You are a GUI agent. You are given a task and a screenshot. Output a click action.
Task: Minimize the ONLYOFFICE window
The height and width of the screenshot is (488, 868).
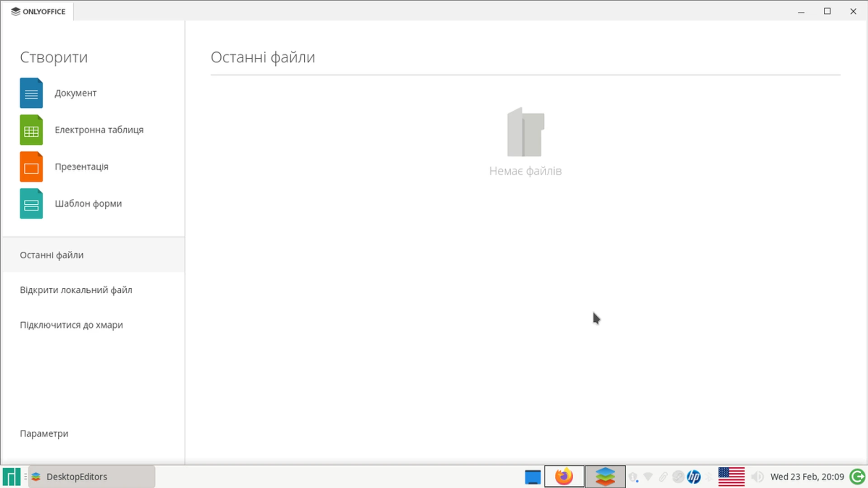point(801,11)
